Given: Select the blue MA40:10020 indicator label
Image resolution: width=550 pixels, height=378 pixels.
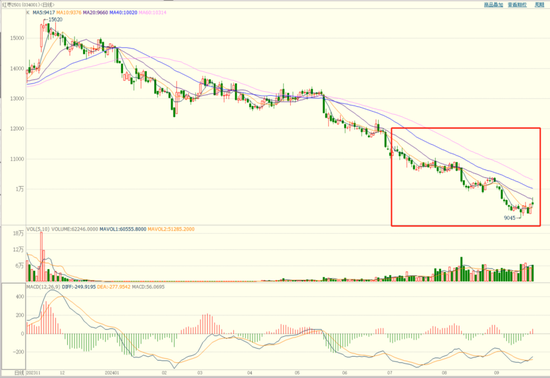Looking at the screenshot, I should click(123, 13).
